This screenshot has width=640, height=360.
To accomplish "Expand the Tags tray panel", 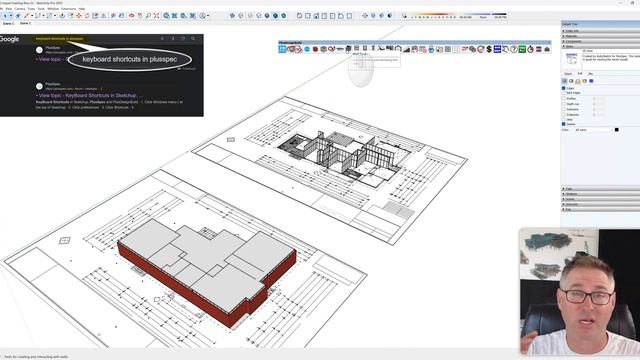I will point(600,189).
